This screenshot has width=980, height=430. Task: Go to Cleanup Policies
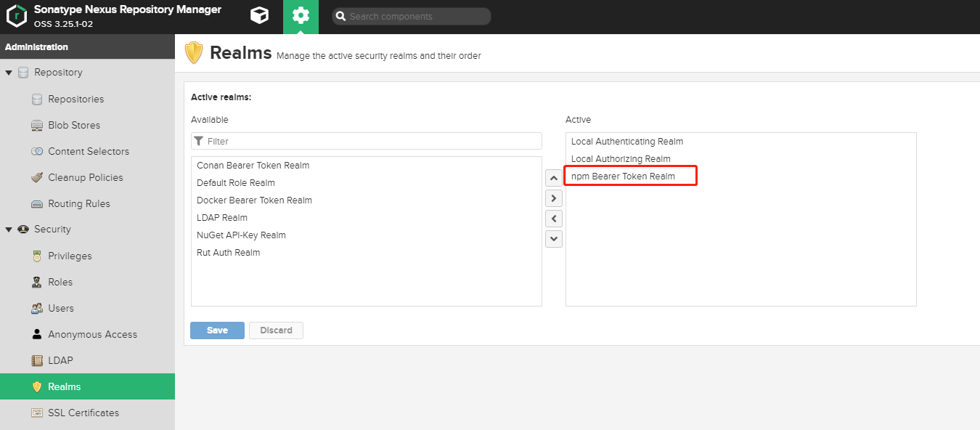[x=85, y=177]
